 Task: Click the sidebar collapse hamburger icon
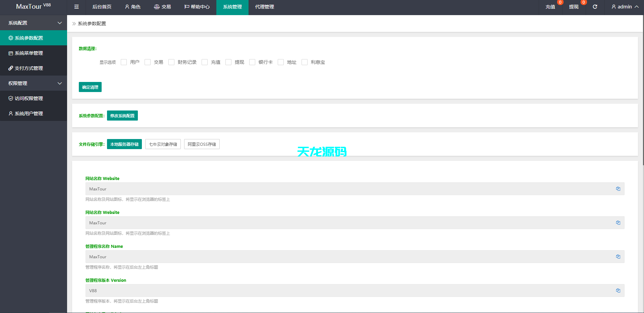(76, 7)
